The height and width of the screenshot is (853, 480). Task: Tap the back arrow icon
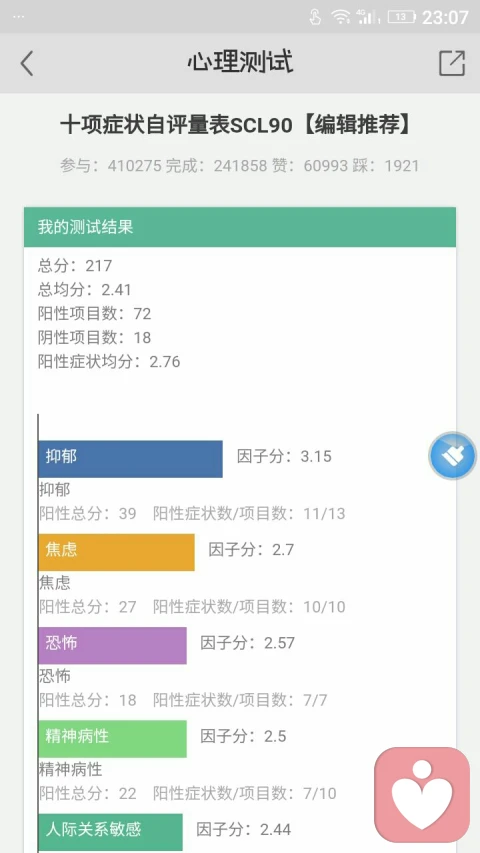click(x=27, y=63)
